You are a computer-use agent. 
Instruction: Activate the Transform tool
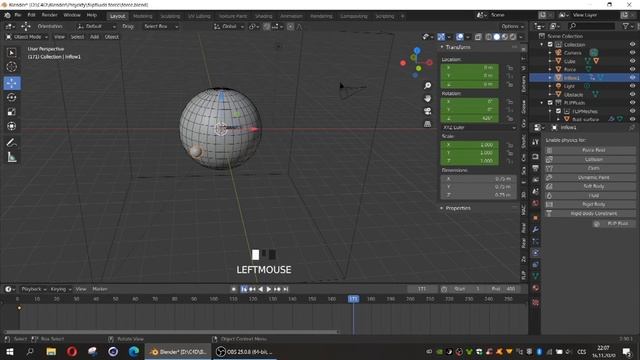click(x=11, y=126)
